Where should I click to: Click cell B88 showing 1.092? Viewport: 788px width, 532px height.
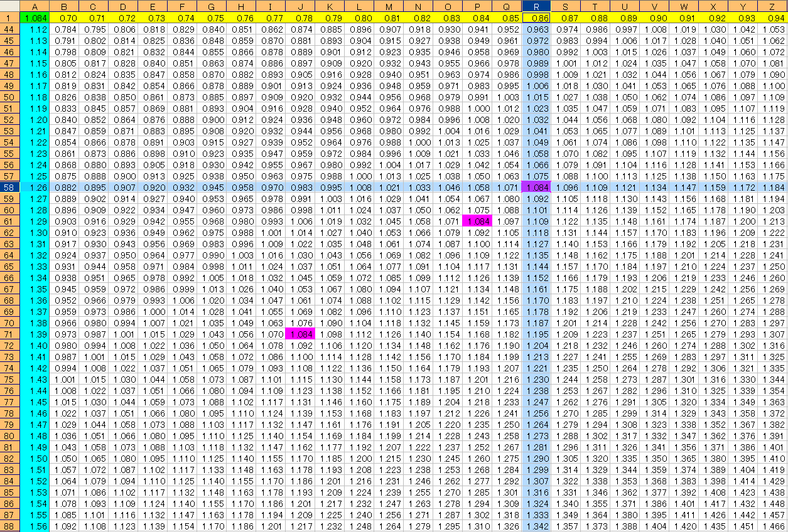point(64,526)
